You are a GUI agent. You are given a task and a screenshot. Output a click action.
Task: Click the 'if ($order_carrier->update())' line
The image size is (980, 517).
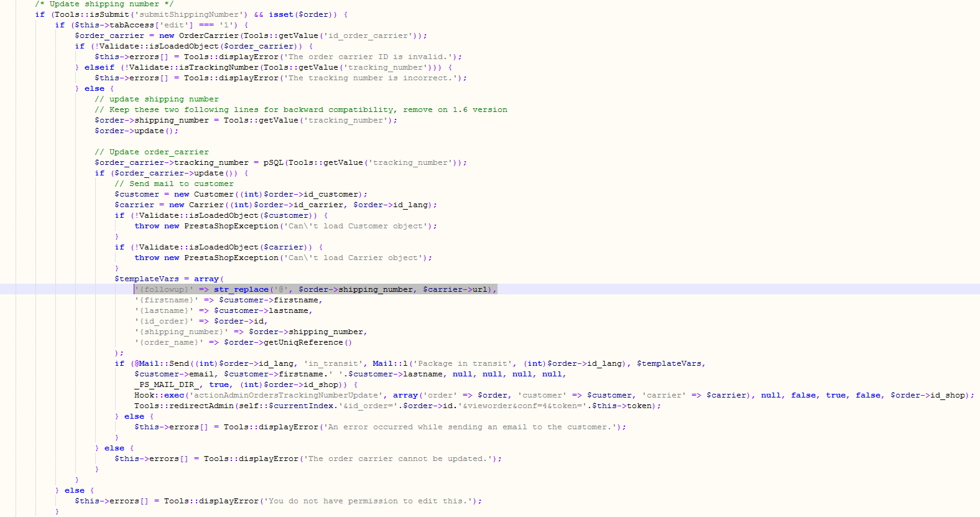172,173
